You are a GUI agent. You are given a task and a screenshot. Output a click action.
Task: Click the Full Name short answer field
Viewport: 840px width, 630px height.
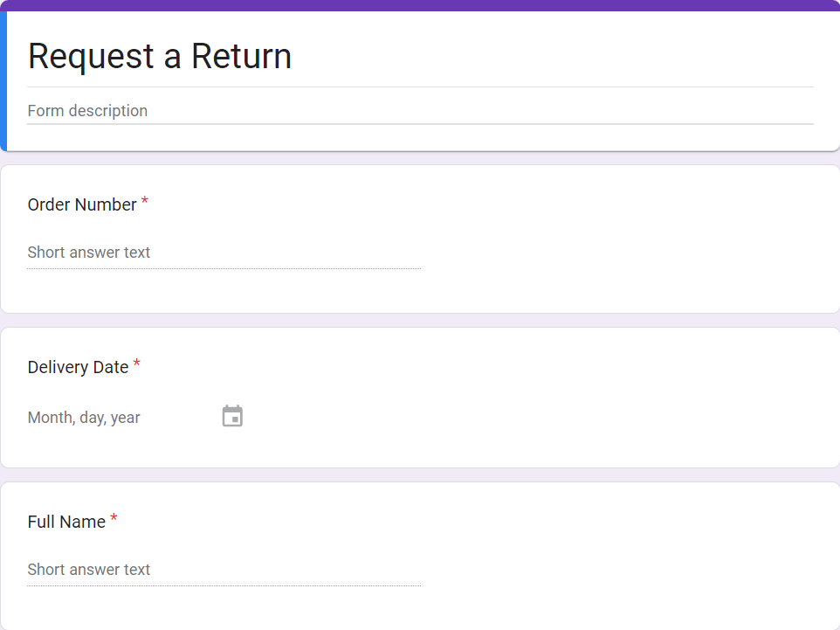click(223, 570)
